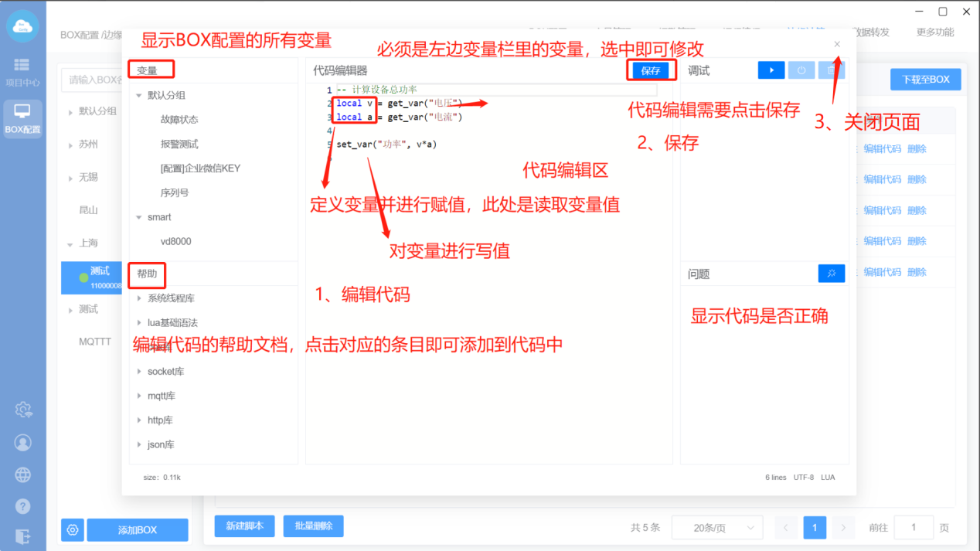Click the 保存 button in code editor

(x=651, y=70)
